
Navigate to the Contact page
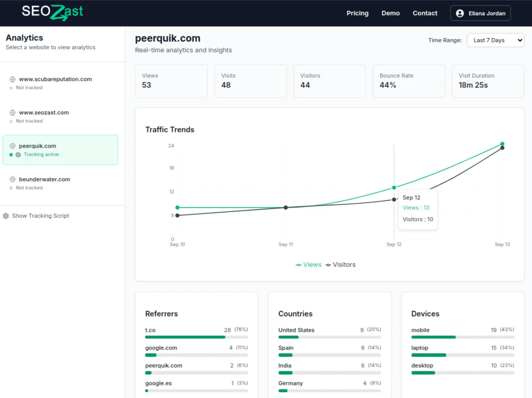point(425,13)
